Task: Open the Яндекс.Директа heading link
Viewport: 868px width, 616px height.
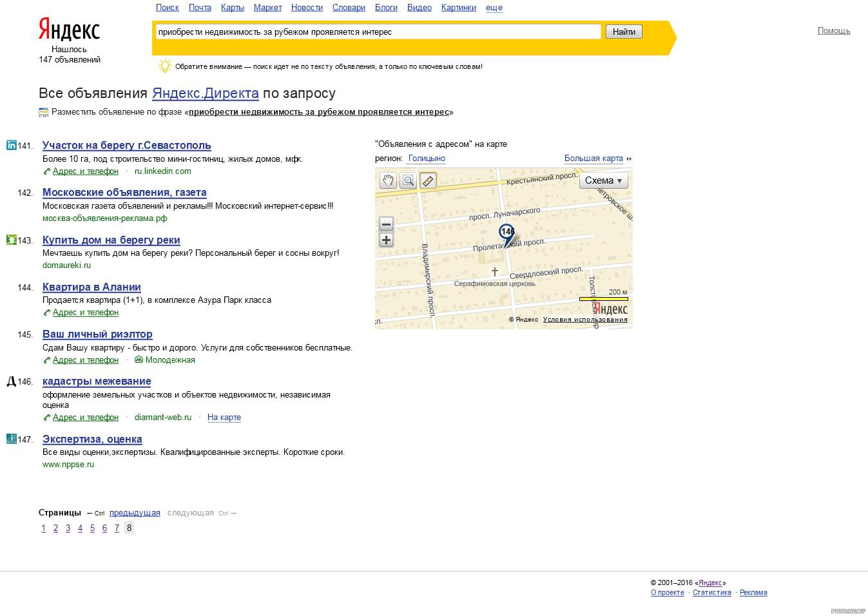Action: pyautogui.click(x=206, y=93)
